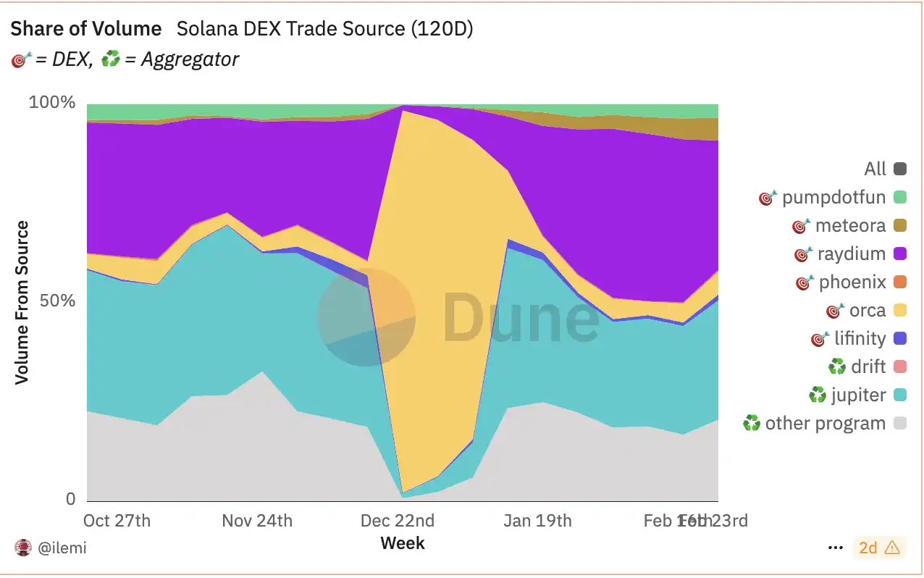
Task: Open the @ilemi author profile link
Action: pyautogui.click(x=62, y=548)
